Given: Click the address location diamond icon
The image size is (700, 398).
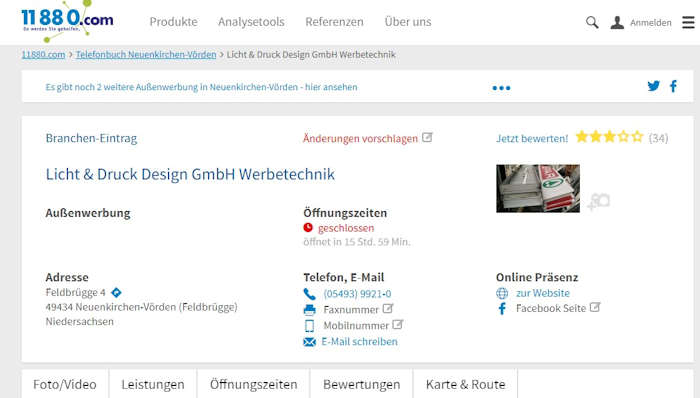Looking at the screenshot, I should 116,293.
